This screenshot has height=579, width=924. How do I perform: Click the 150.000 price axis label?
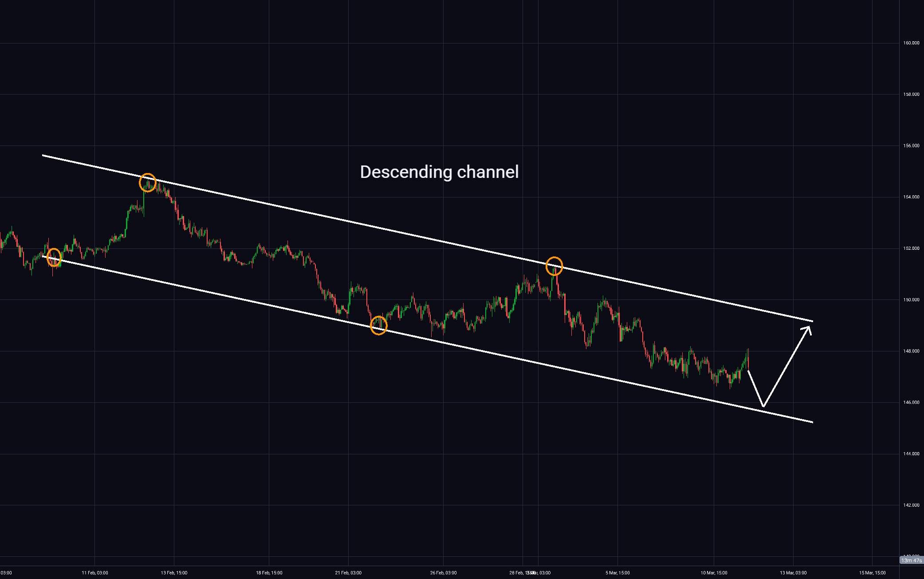pos(911,300)
